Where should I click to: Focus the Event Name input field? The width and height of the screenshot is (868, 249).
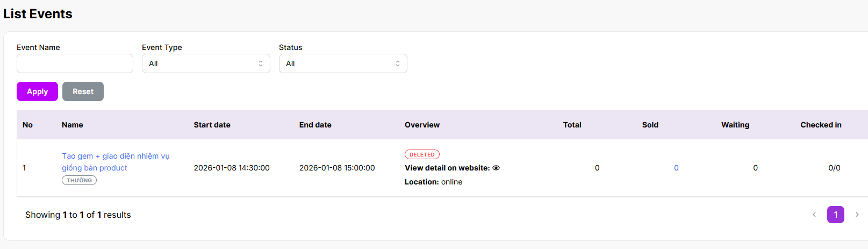click(75, 63)
